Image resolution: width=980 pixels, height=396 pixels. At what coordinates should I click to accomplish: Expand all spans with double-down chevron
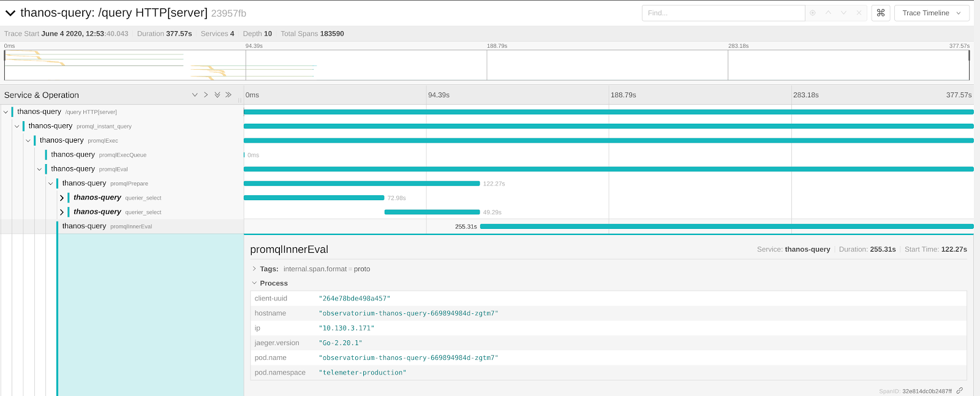pyautogui.click(x=217, y=95)
